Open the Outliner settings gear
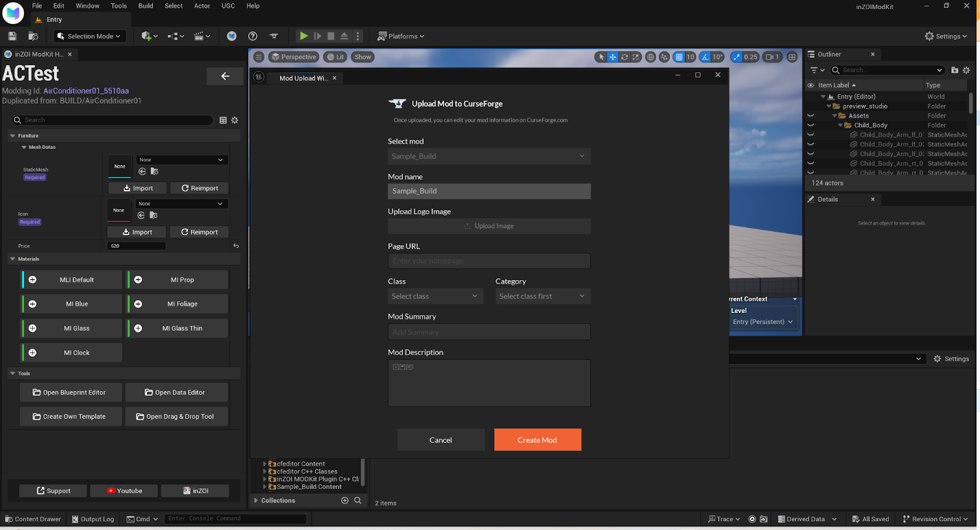This screenshot has width=980, height=530. pyautogui.click(x=967, y=70)
